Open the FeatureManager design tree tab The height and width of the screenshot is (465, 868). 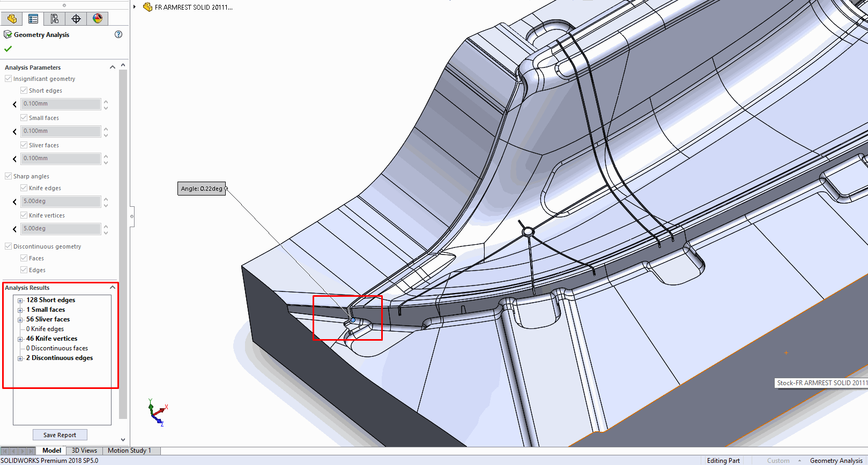12,19
